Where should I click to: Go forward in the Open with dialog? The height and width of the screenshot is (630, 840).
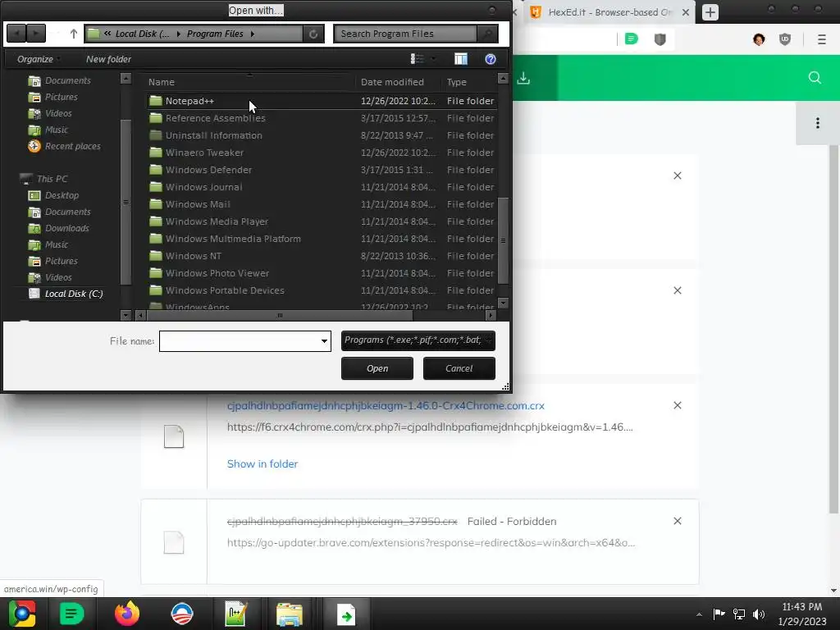36,34
